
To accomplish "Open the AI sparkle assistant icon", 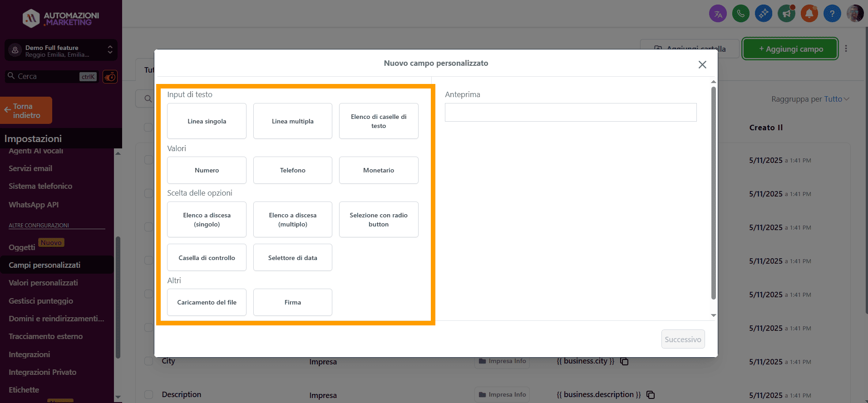I will [764, 14].
